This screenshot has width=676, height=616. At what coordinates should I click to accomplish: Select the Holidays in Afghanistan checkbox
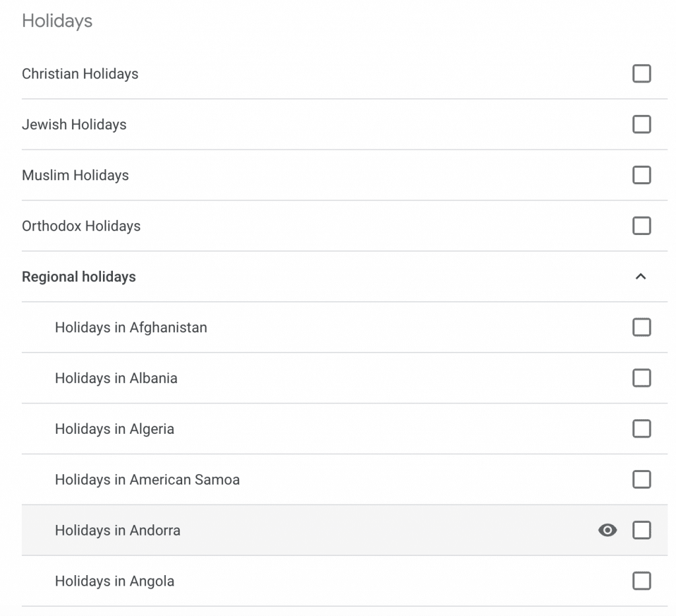(x=642, y=327)
